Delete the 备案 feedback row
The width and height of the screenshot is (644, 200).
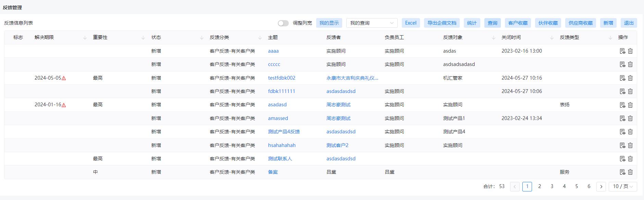pos(630,172)
